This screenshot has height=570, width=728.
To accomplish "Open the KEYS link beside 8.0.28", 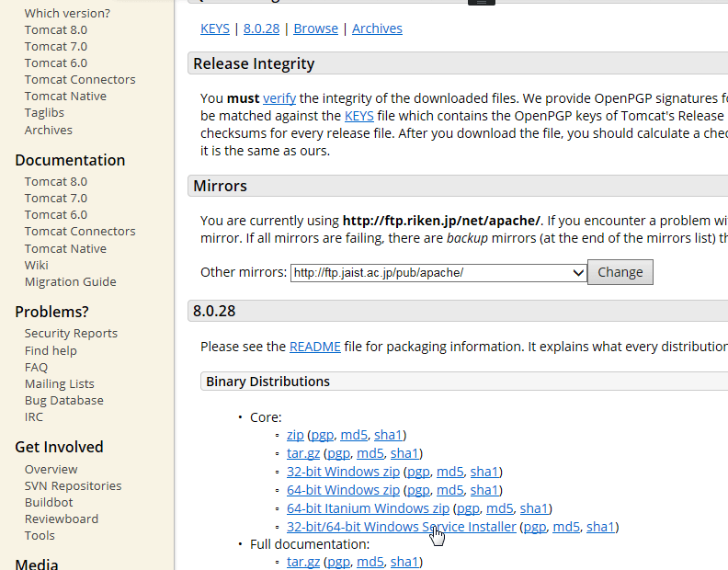I will 217,28.
